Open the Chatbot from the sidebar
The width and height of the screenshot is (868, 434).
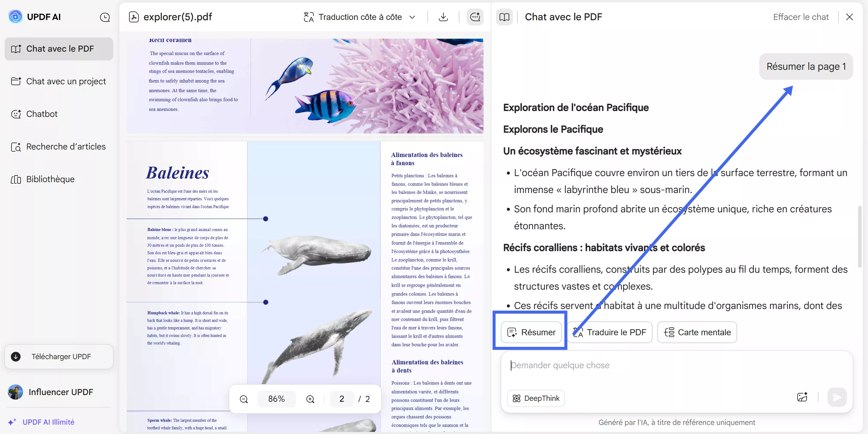pyautogui.click(x=16, y=114)
